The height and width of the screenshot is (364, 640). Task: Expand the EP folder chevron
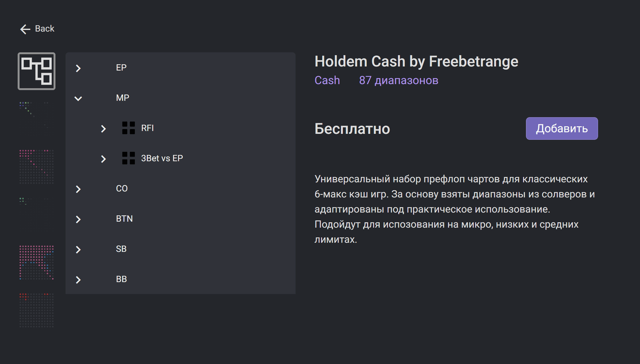[x=78, y=68]
